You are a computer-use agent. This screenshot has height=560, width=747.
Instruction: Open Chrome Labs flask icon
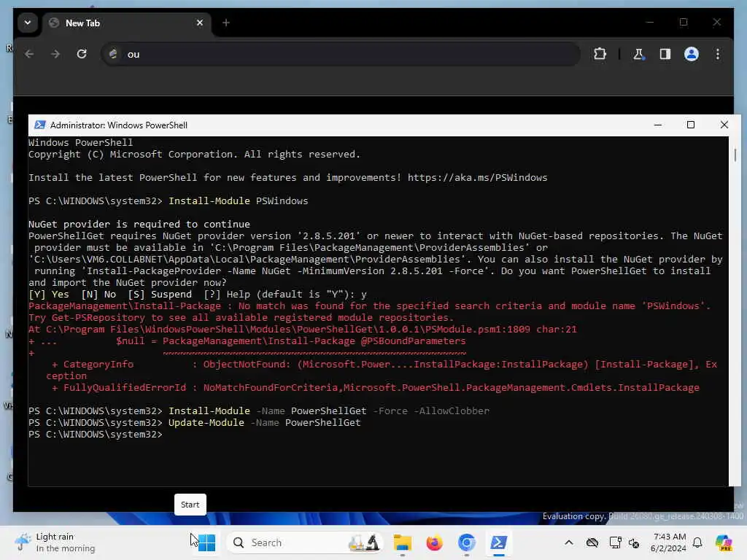pyautogui.click(x=639, y=54)
